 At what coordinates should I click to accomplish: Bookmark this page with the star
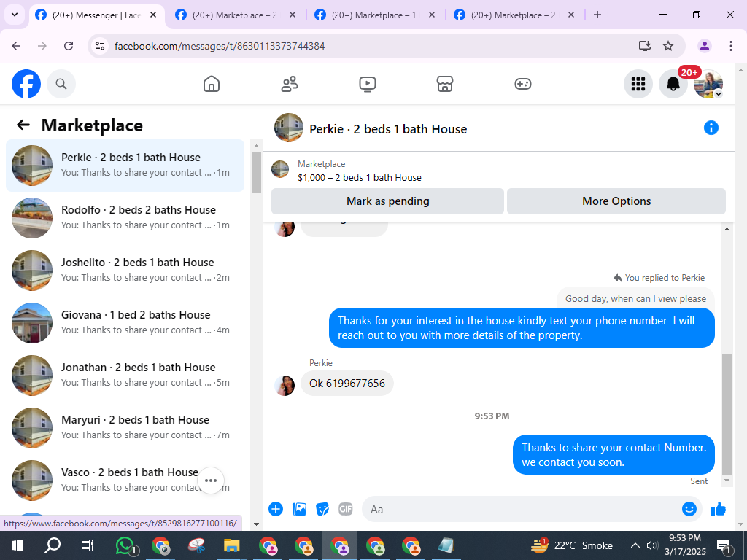[x=668, y=46]
